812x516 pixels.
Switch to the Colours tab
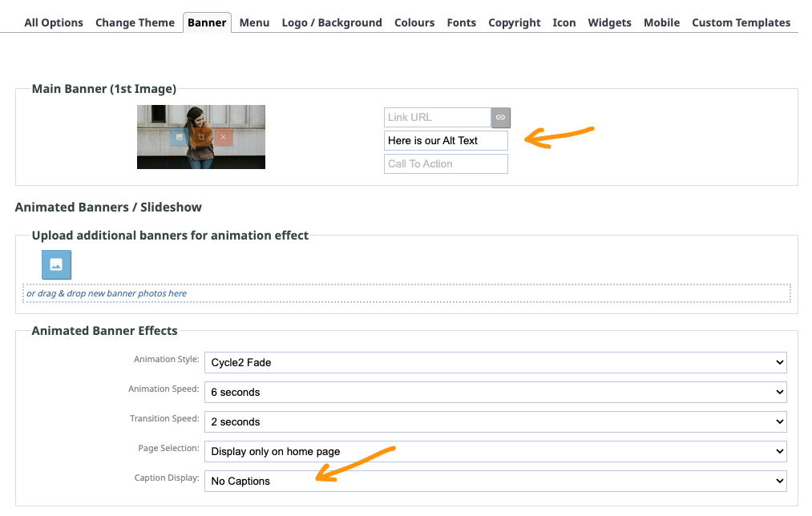[414, 22]
